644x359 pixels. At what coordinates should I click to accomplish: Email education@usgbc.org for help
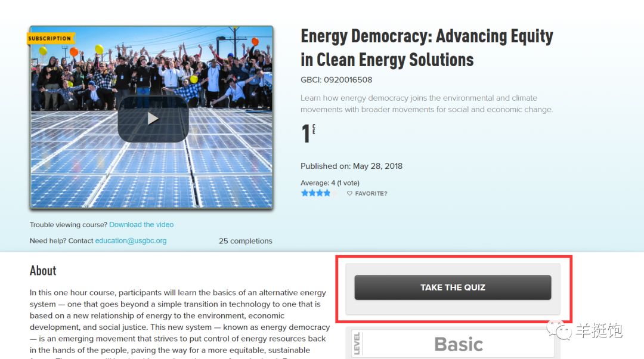tap(131, 241)
